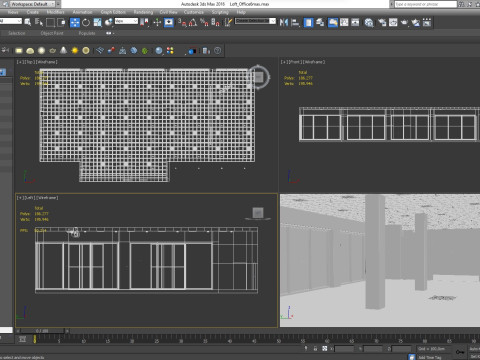Open the Customize menu

(194, 12)
